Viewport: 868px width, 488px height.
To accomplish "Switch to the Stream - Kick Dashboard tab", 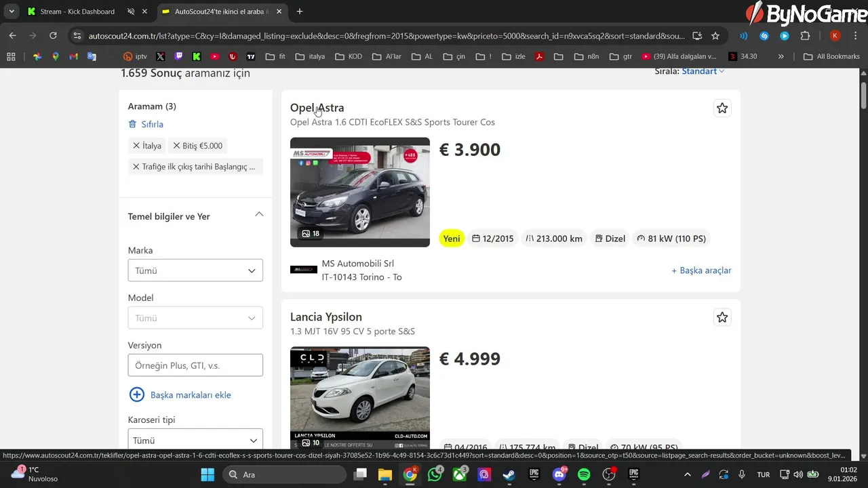I will pos(78,12).
